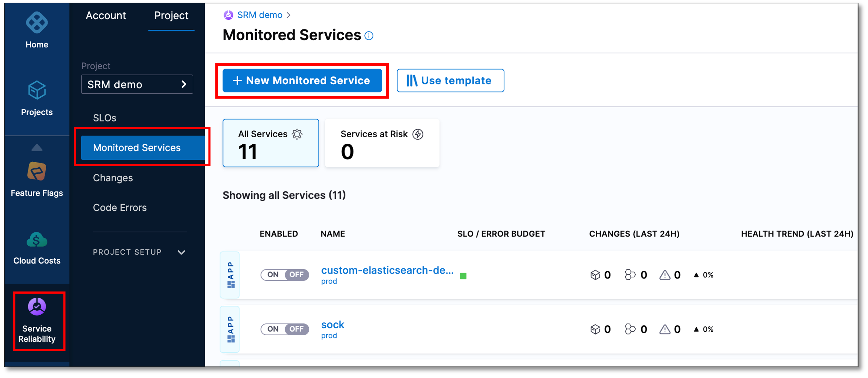The height and width of the screenshot is (378, 868).
Task: Open the SRM demo breadcrumb chevron
Action: (x=289, y=15)
